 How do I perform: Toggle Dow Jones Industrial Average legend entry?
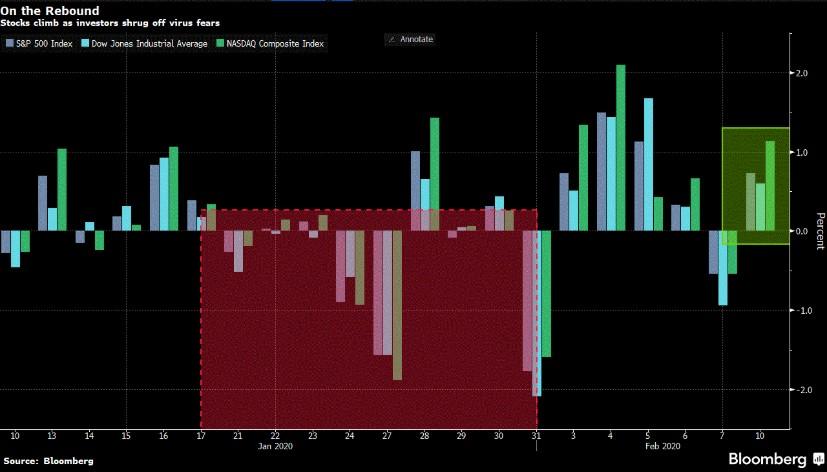(136, 44)
